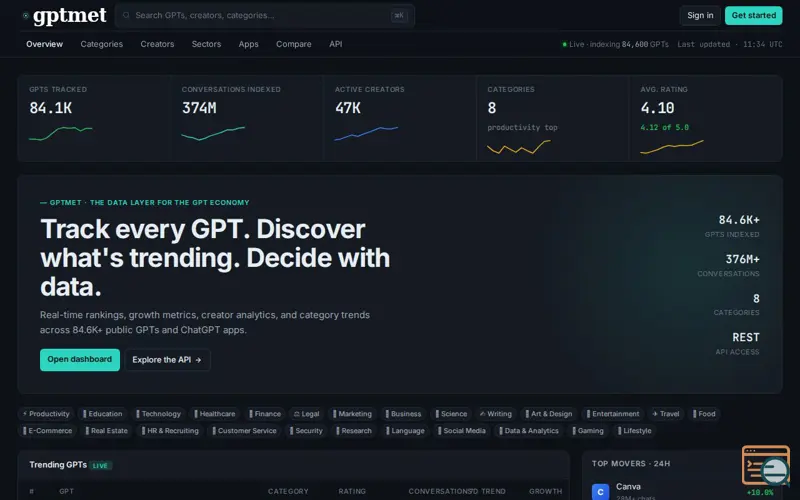
Task: Click the 47K Active Creators value
Action: click(348, 108)
